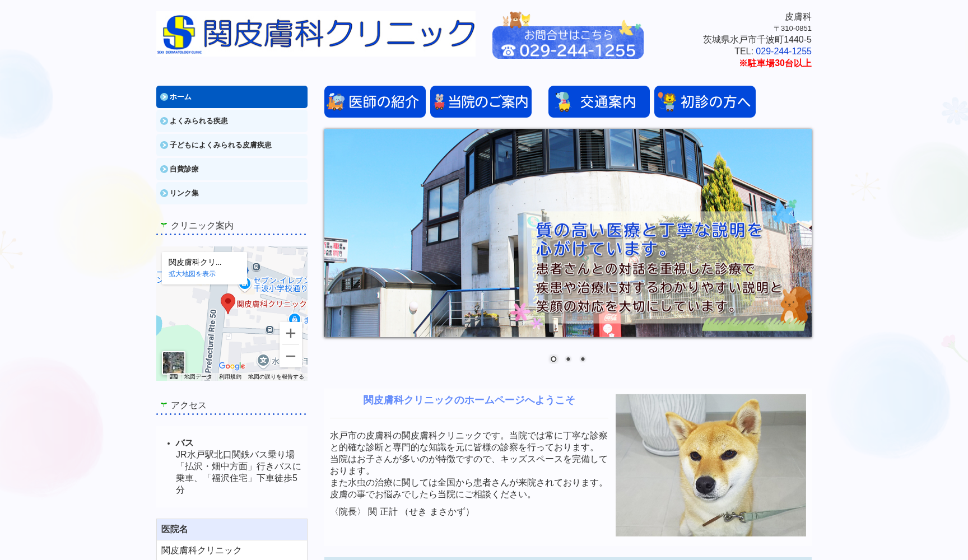Viewport: 968px width, 560px height.
Task: Select the second slideshow navigation dot
Action: 567,359
